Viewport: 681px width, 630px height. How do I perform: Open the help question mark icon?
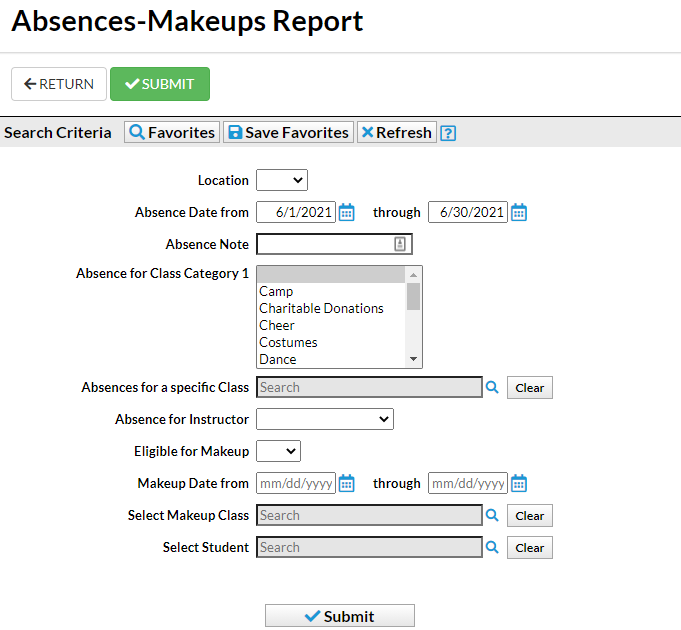click(x=448, y=133)
